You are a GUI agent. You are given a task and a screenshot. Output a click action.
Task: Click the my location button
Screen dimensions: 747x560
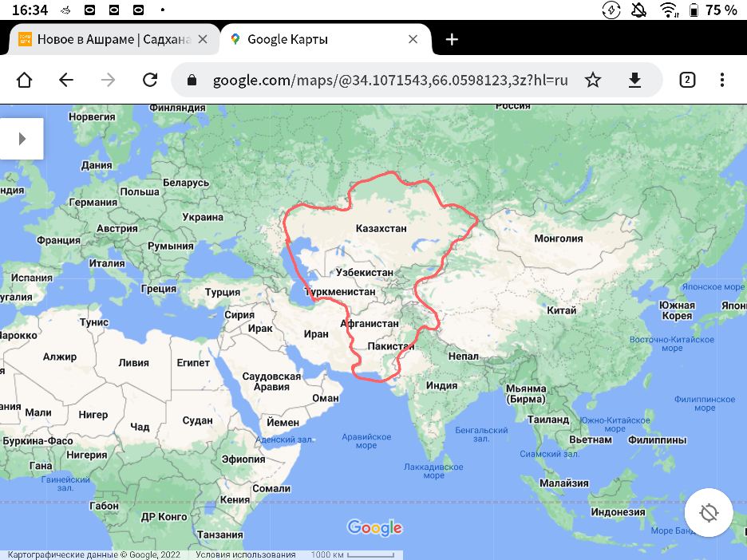coord(709,512)
